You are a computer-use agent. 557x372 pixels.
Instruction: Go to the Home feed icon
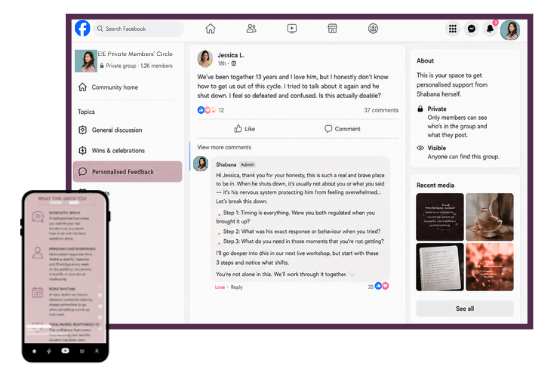pos(210,28)
